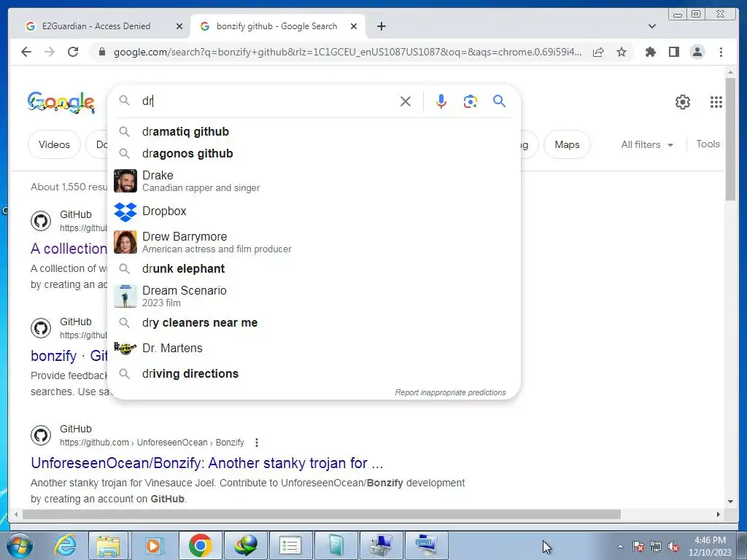Select the Dropbox suggestion
Viewport: 747px width, 560px height.
tap(314, 211)
